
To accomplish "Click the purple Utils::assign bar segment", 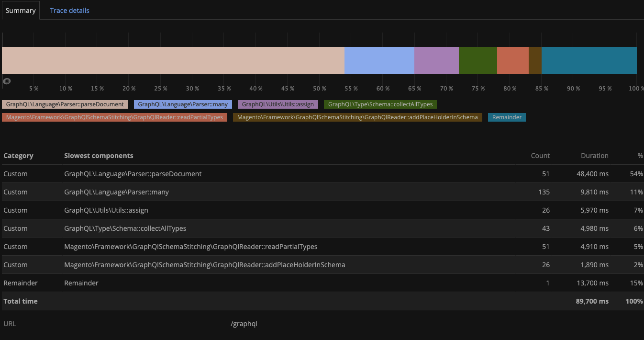I will (x=436, y=60).
